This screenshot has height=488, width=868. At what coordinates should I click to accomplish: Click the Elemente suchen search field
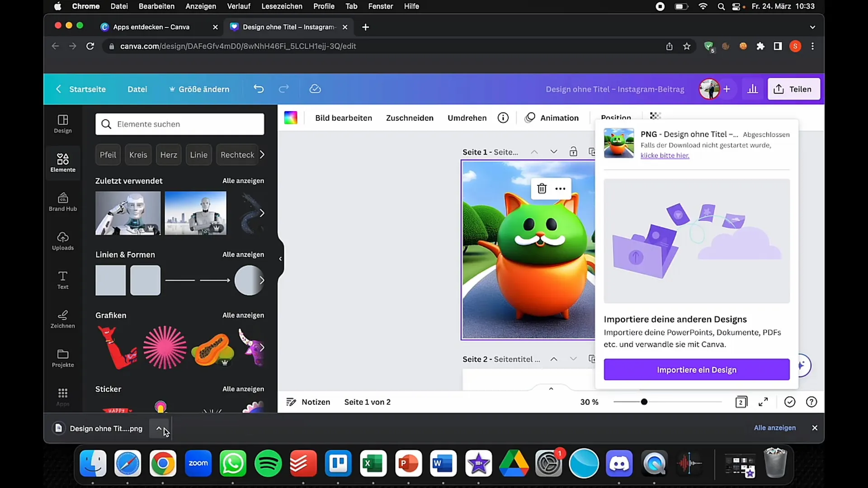(179, 124)
